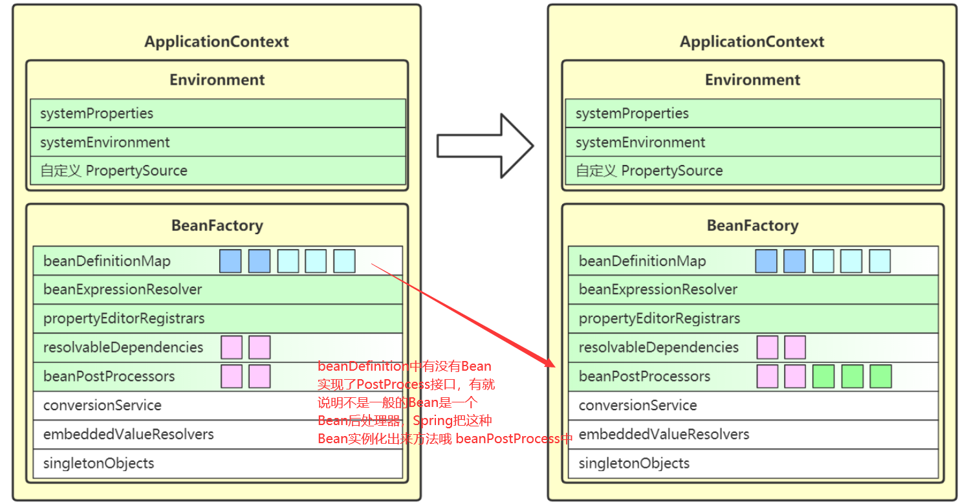Click beanPostProcessors label in the right diagram
This screenshot has width=980, height=504.
pyautogui.click(x=644, y=377)
